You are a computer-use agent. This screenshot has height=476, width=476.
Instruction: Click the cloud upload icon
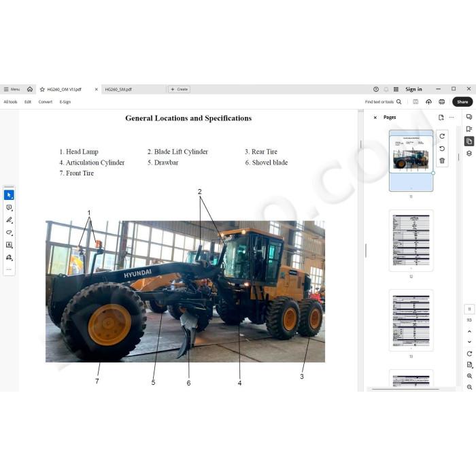[428, 102]
